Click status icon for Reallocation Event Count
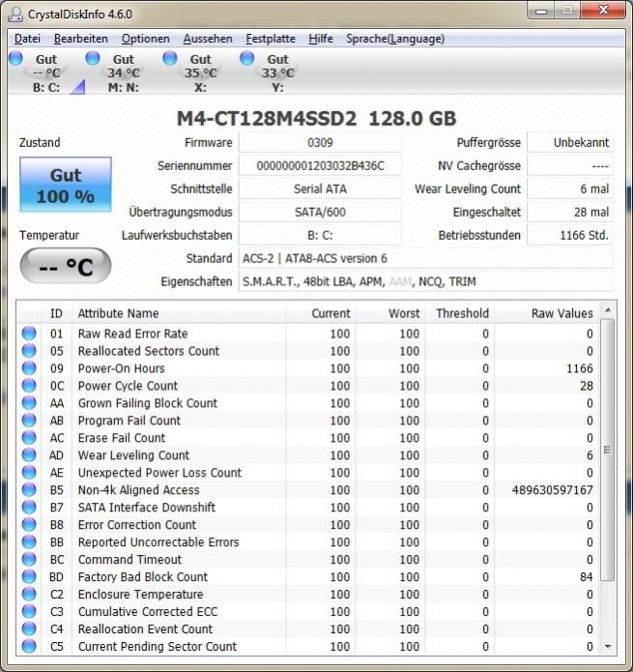The height and width of the screenshot is (672, 633). [29, 628]
